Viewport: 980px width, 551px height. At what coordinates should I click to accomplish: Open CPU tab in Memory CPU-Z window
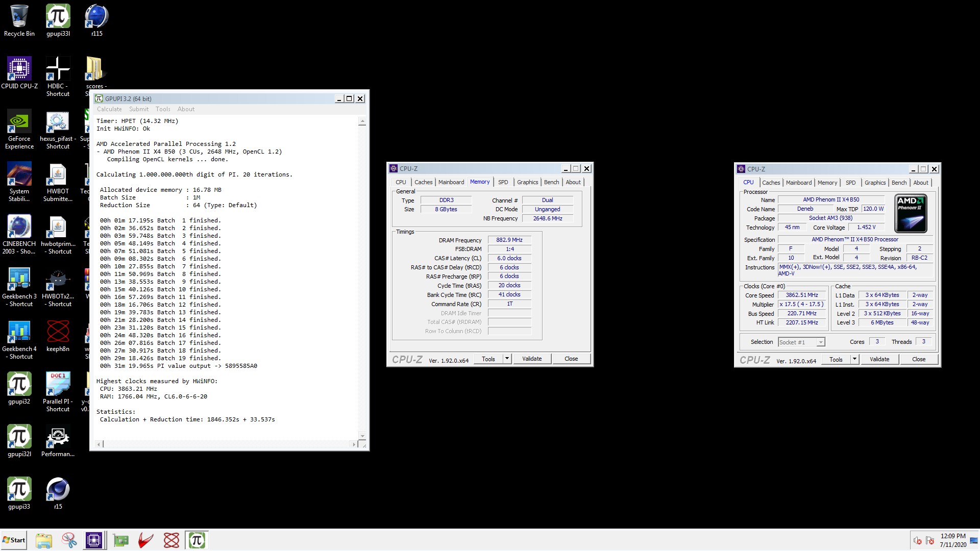point(401,182)
